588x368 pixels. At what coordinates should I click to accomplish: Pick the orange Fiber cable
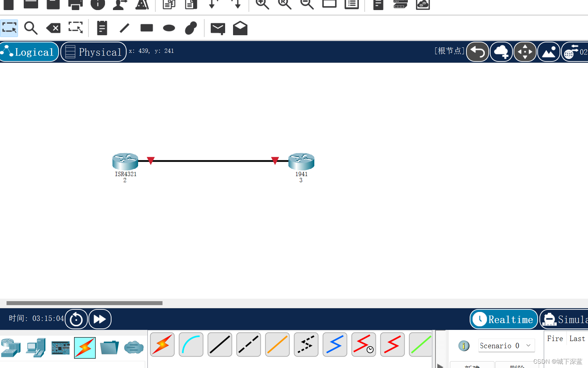tap(277, 345)
